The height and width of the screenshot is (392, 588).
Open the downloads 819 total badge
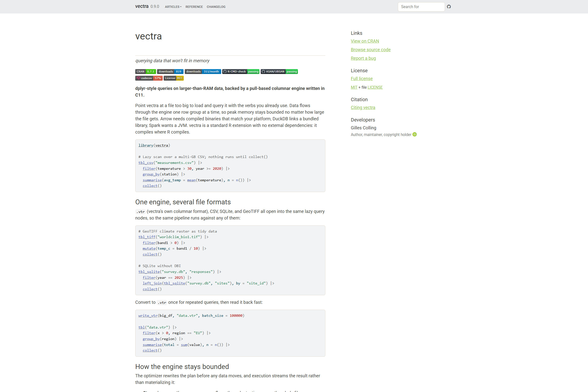tap(170, 72)
